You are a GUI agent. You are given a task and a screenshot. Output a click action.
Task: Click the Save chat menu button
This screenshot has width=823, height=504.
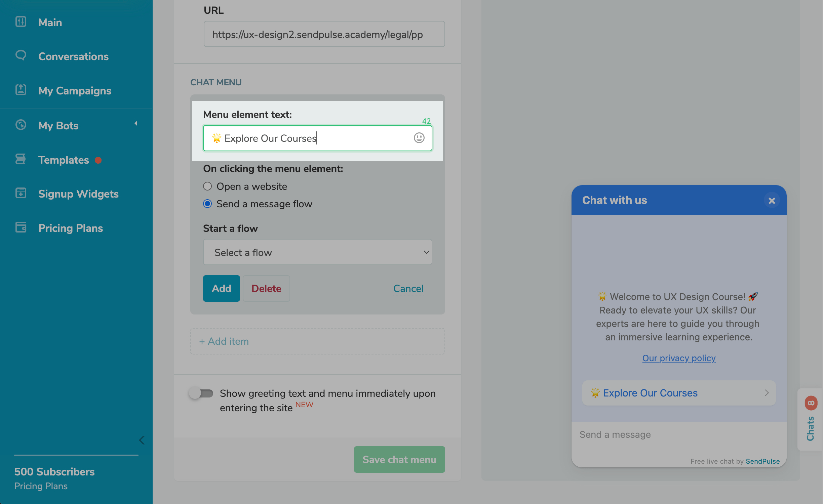(399, 459)
